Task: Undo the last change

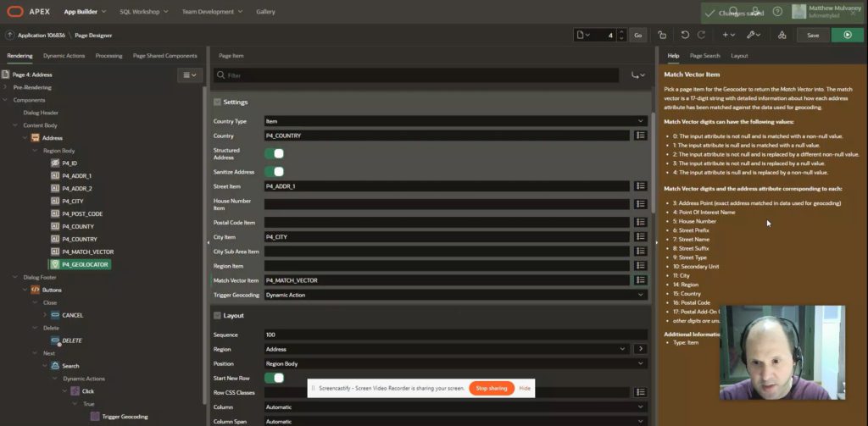Action: click(x=685, y=35)
